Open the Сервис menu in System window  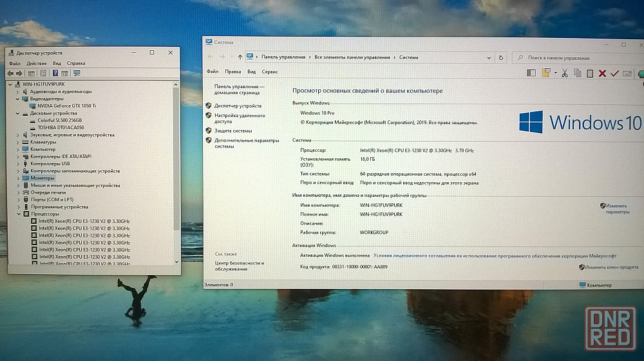(x=270, y=72)
